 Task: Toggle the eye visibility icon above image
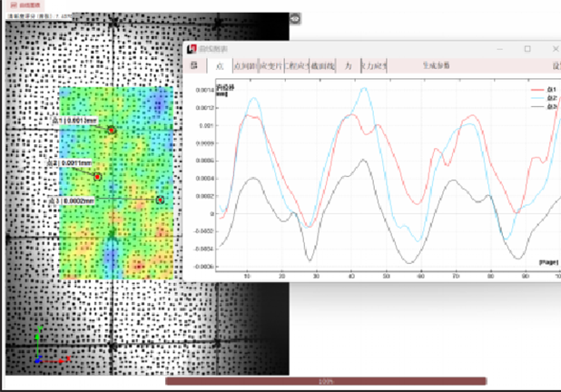(x=295, y=17)
